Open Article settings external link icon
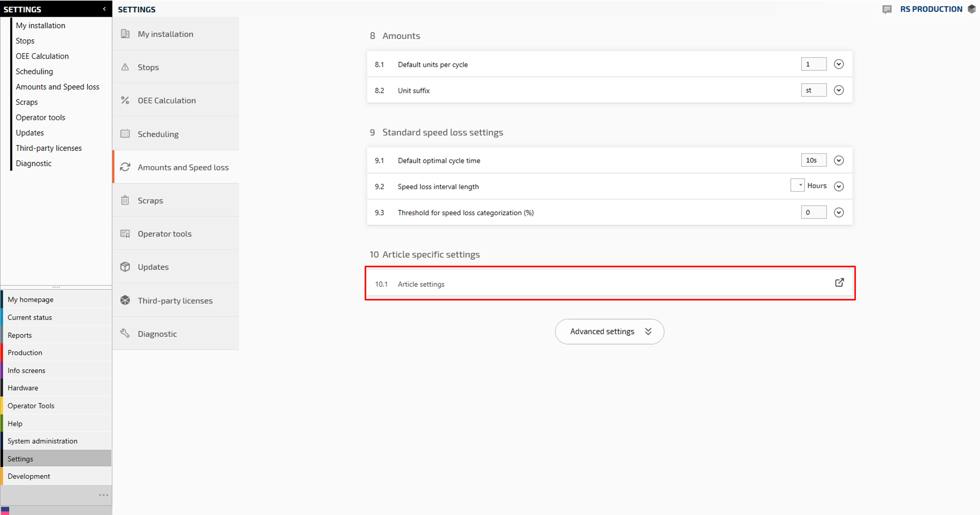The image size is (980, 515). coord(839,283)
